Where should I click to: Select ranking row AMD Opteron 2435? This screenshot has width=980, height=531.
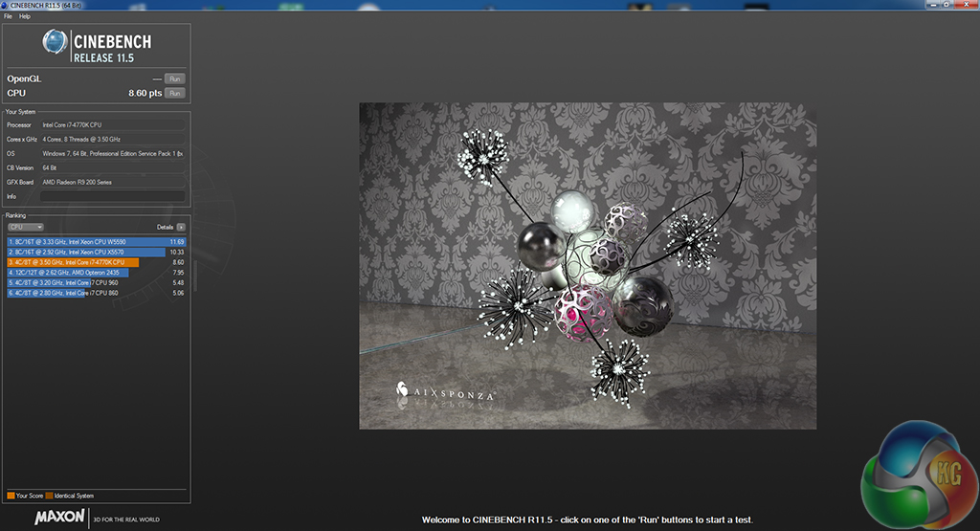click(x=97, y=273)
